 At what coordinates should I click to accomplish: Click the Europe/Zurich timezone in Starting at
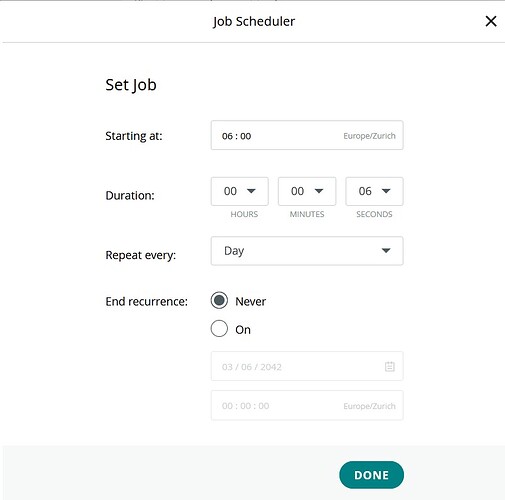click(x=369, y=136)
